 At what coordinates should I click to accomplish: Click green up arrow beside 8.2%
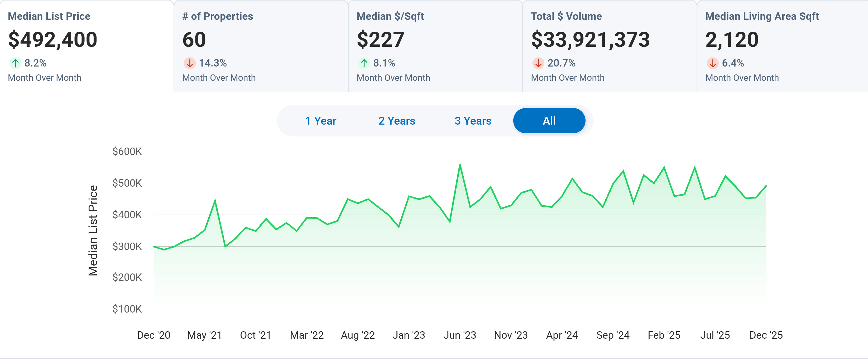[15, 63]
